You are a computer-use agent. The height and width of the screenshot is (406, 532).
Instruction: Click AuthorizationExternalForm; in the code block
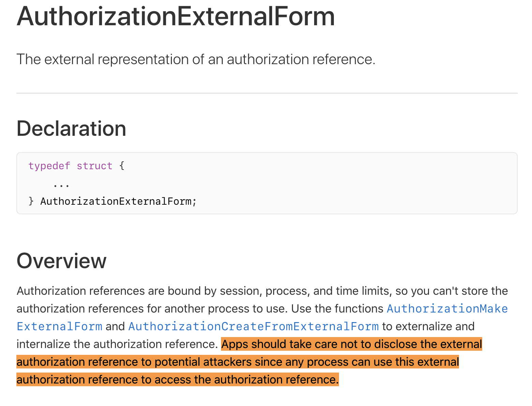tap(118, 201)
